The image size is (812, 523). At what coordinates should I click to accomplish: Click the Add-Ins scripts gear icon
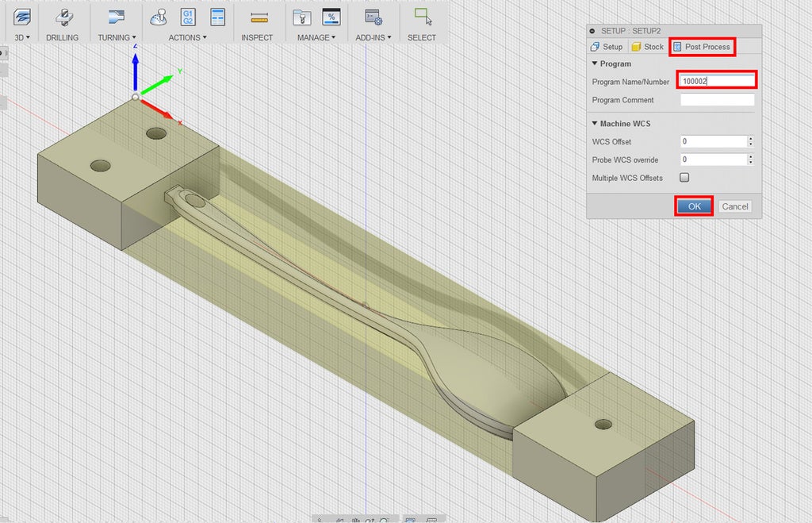click(x=373, y=17)
